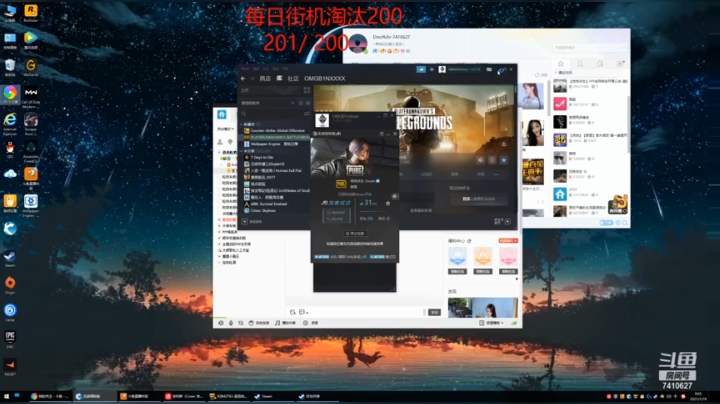This screenshot has width=720, height=404.
Task: Select Wallpaper Engine in Steam library list
Action: coord(273,144)
